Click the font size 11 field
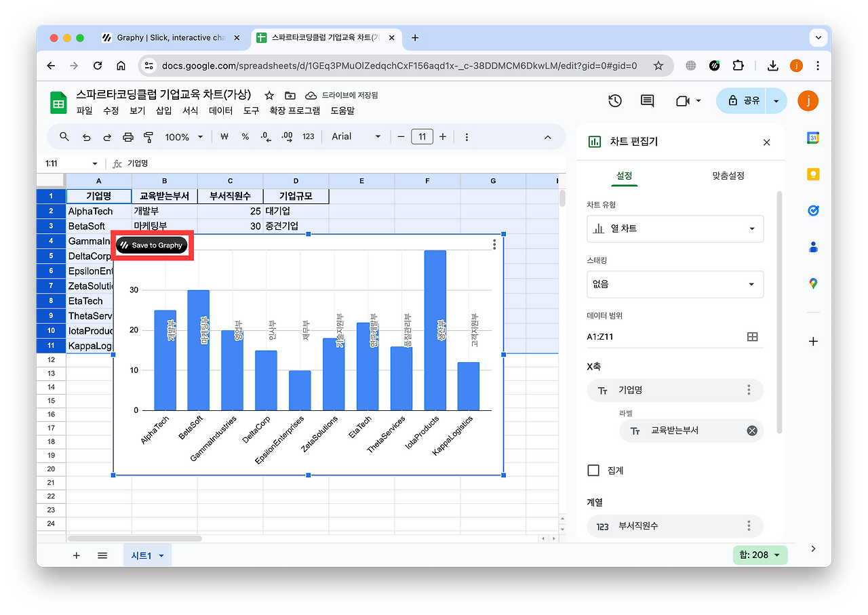 (x=422, y=137)
